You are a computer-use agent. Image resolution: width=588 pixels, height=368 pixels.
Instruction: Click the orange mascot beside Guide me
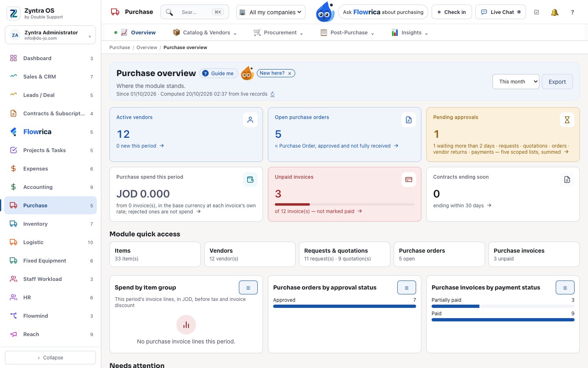[x=247, y=74]
